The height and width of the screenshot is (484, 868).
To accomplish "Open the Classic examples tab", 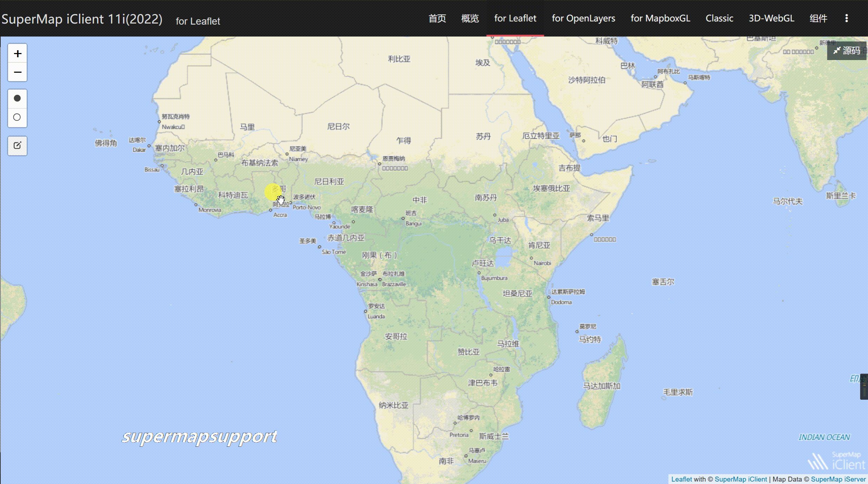I will 719,18.
